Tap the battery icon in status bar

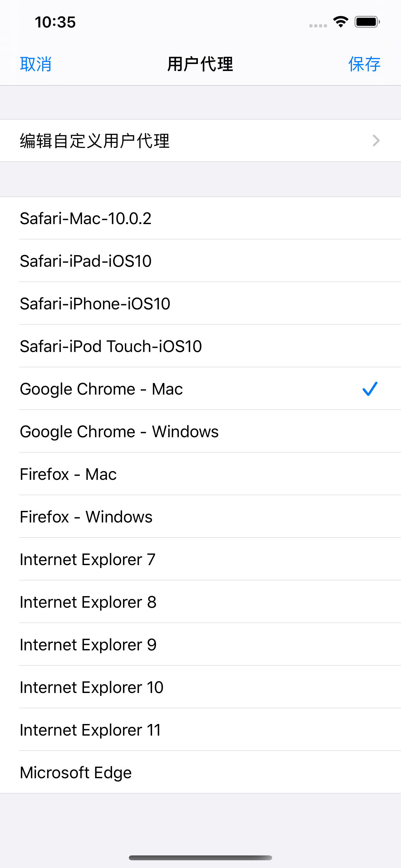click(365, 22)
